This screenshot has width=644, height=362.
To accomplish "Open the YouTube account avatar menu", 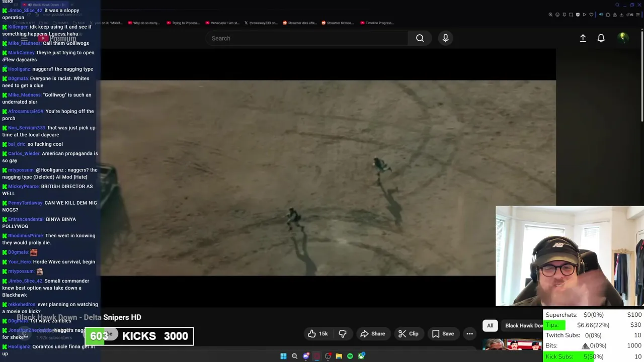I will pyautogui.click(x=622, y=38).
